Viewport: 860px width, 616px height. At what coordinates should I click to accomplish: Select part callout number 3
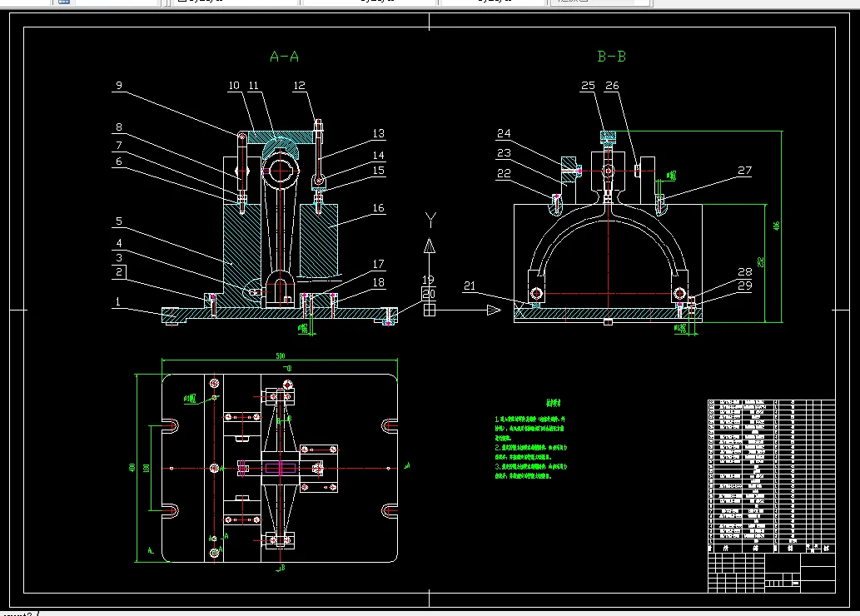tap(119, 257)
